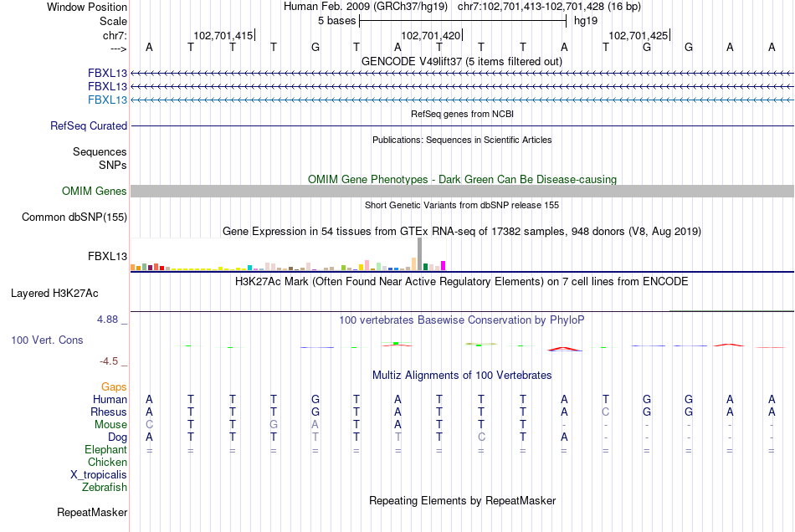The height and width of the screenshot is (532, 795).
Task: Click FBXL13 label beside GTEx bar chart
Action: 107,256
